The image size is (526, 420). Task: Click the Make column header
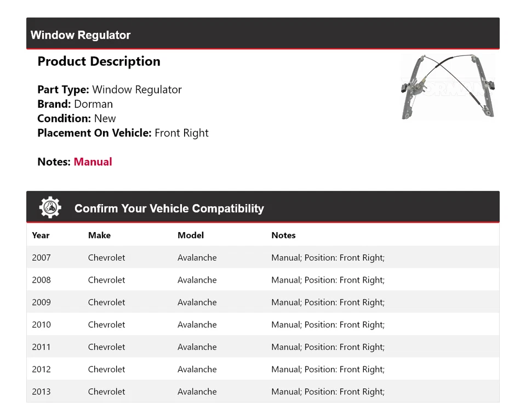99,235
